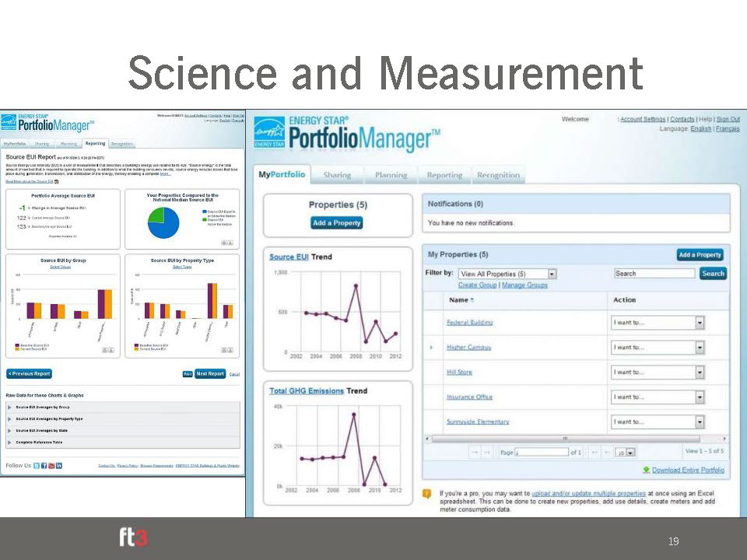Click the ENERGY STAR logo in the MyPortfolio window
This screenshot has width=747, height=560.
(x=269, y=132)
